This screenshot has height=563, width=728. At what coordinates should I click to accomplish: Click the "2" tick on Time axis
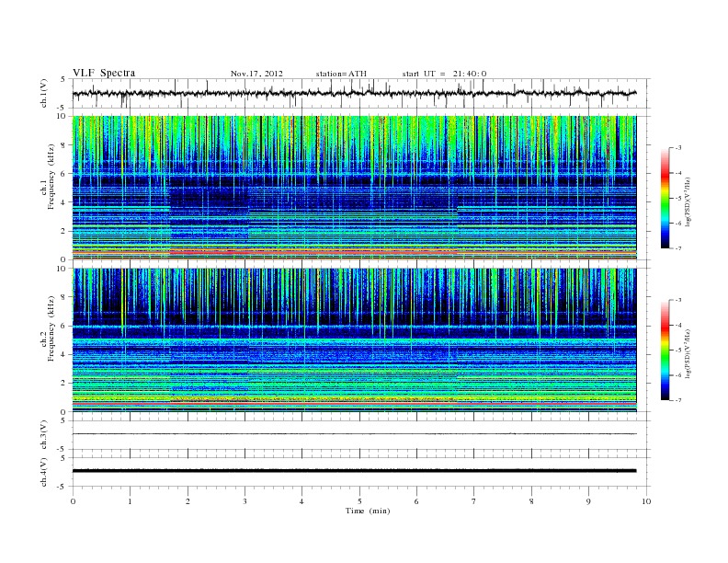188,501
